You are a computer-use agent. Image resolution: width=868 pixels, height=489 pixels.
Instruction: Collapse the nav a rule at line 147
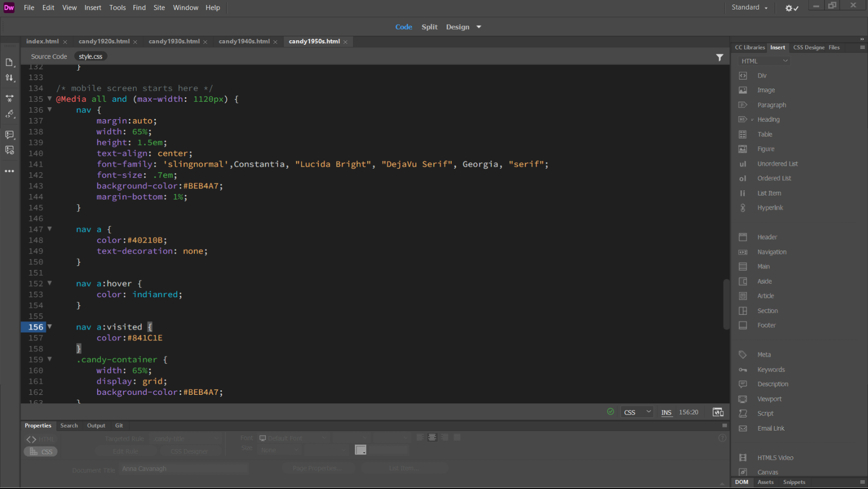(x=49, y=229)
